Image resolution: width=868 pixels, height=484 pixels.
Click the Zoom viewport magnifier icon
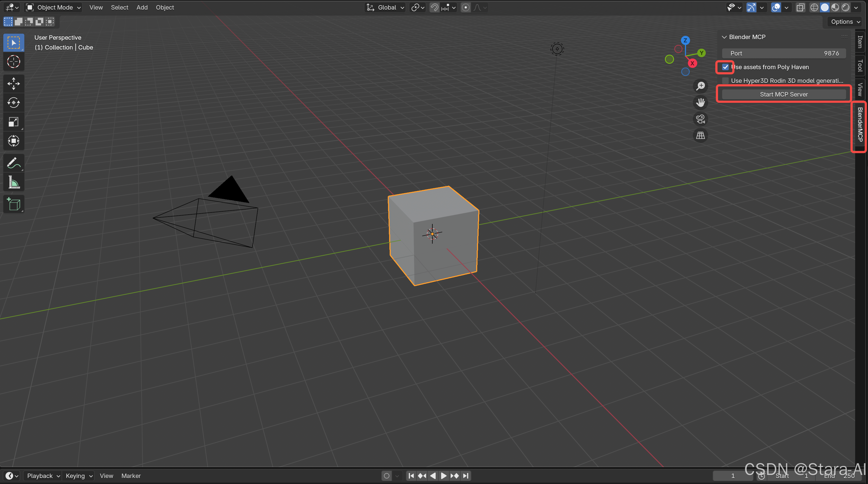[x=701, y=86]
